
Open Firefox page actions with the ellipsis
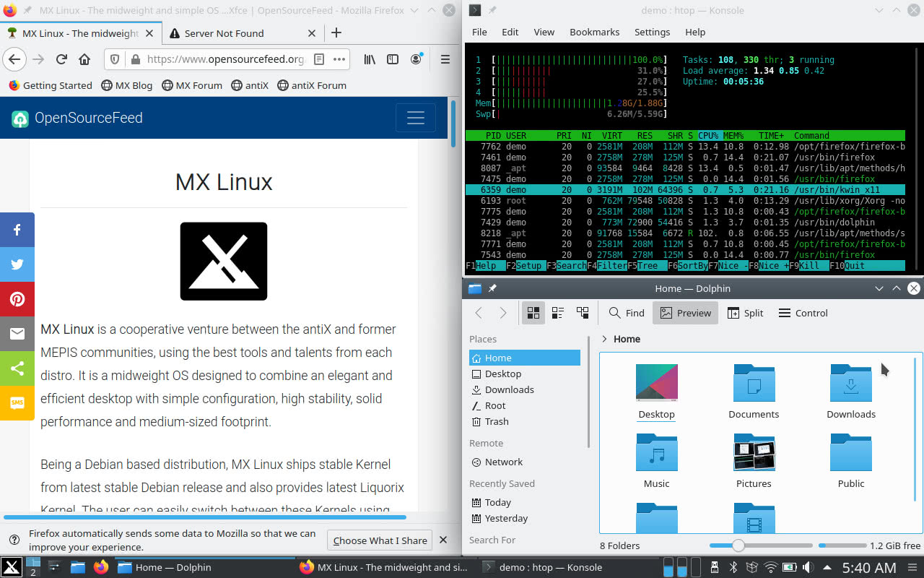point(339,59)
